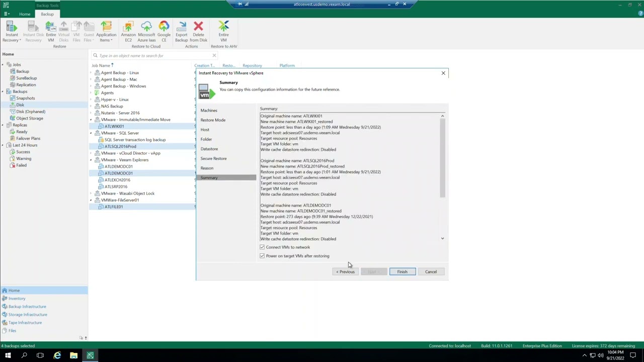Open the Instant Recovery ribbon tool

tap(12, 31)
